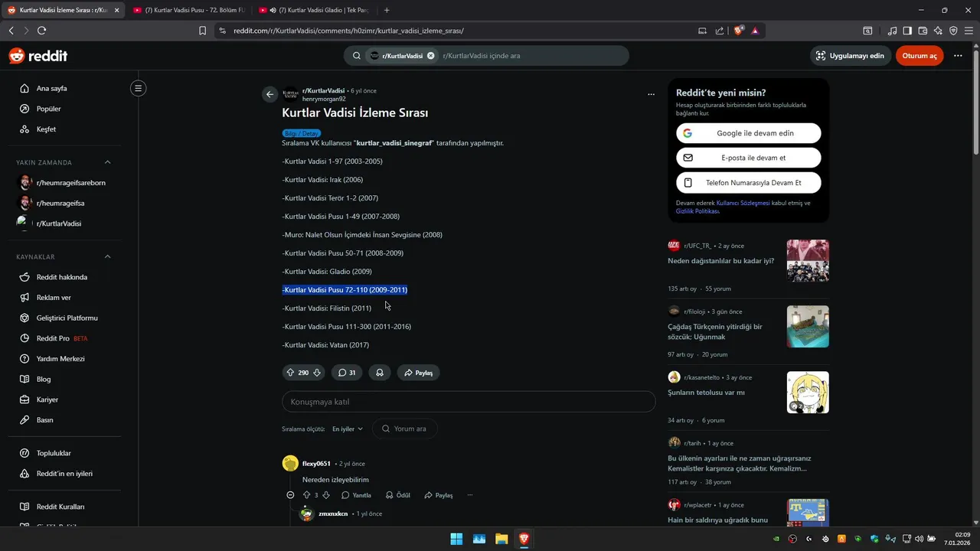Viewport: 980px width, 551px height.
Task: Open the post's three-dot options menu
Action: [651, 94]
